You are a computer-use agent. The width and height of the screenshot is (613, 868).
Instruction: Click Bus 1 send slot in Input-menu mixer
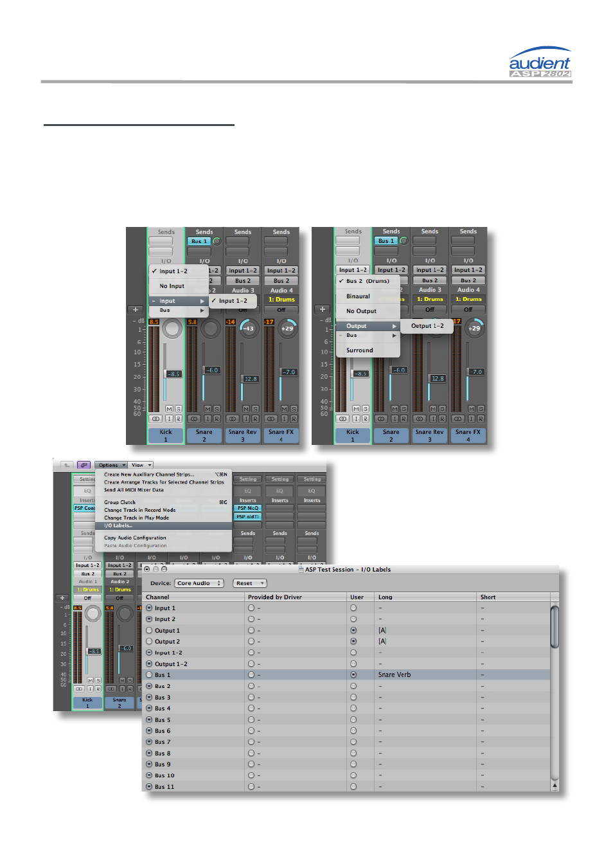[199, 241]
